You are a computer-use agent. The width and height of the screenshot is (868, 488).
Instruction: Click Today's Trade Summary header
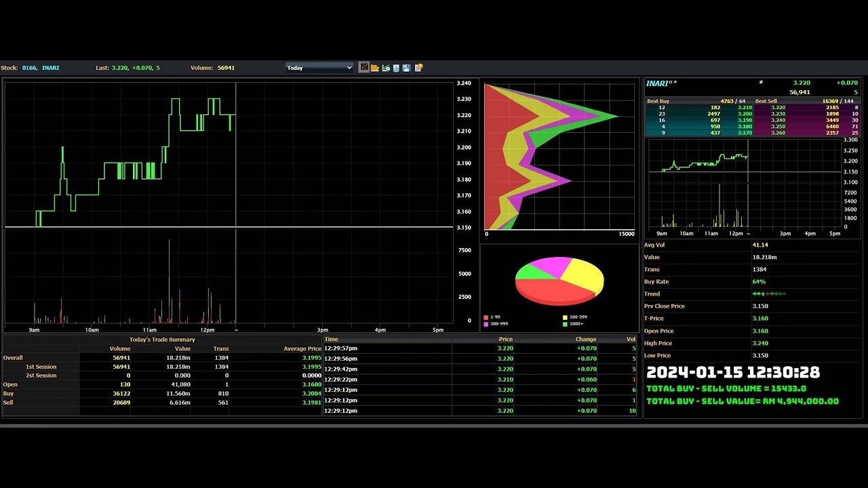click(162, 340)
